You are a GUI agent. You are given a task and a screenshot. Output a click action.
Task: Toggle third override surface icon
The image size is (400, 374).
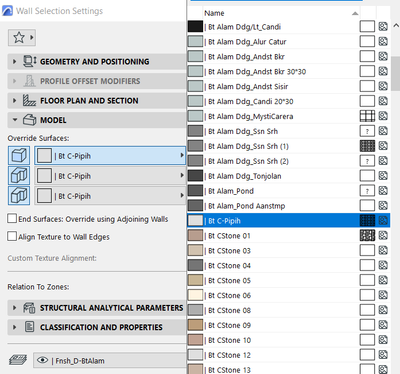click(19, 196)
